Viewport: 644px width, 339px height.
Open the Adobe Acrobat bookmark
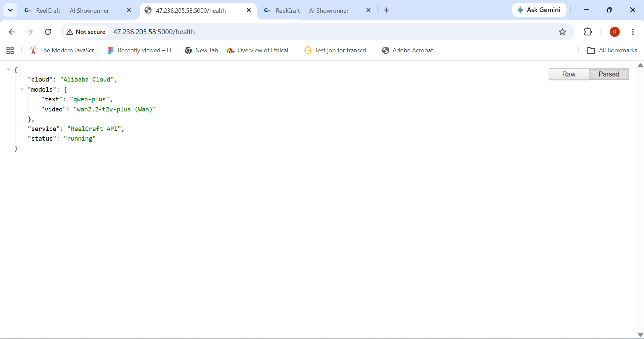(x=407, y=50)
